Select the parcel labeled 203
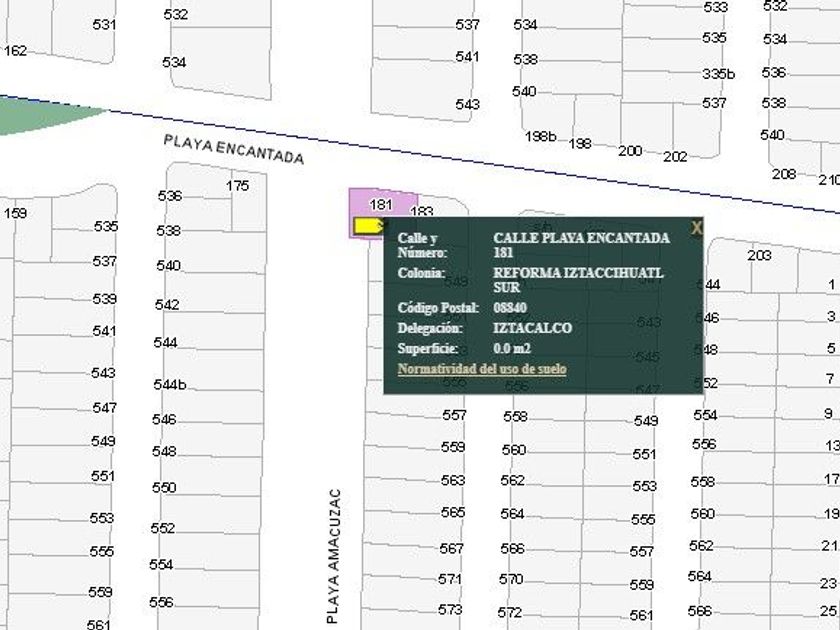840x630 pixels. coord(759,256)
